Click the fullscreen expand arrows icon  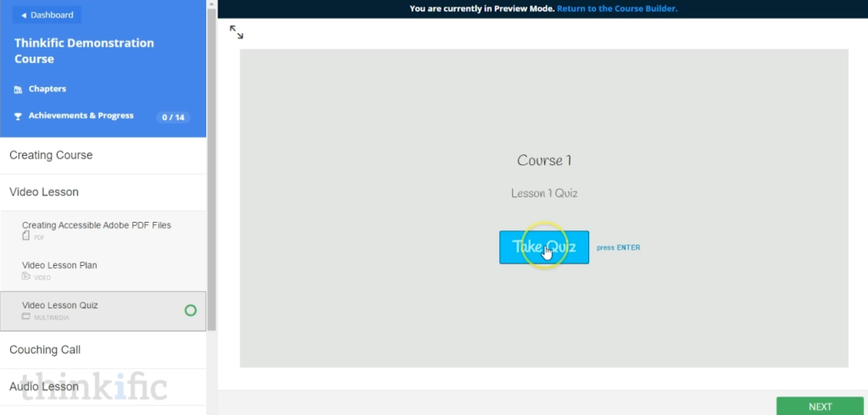click(236, 32)
